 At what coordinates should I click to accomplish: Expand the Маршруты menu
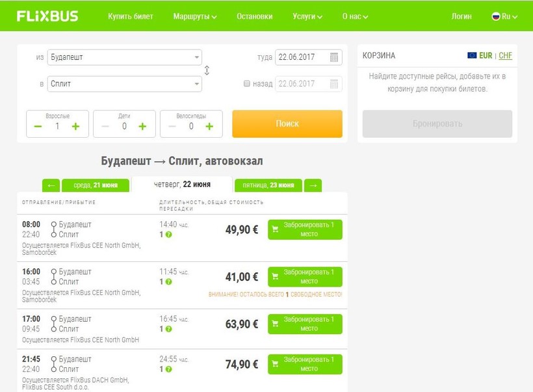(195, 16)
